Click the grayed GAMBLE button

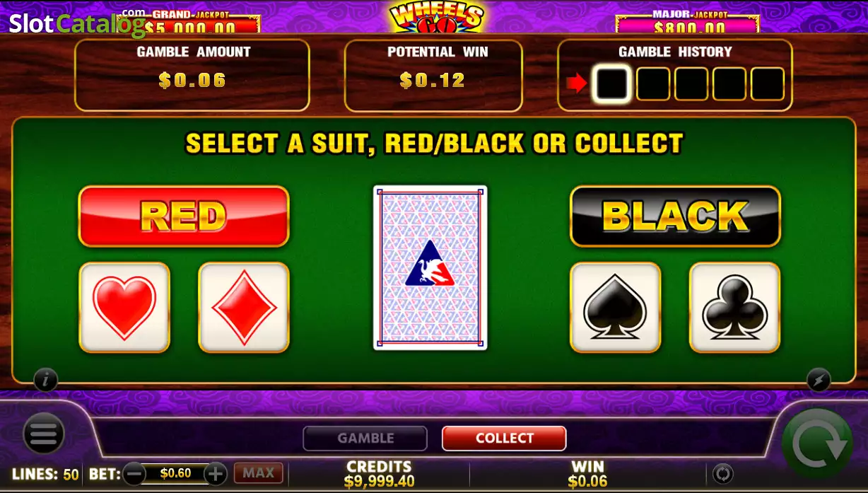(x=365, y=438)
